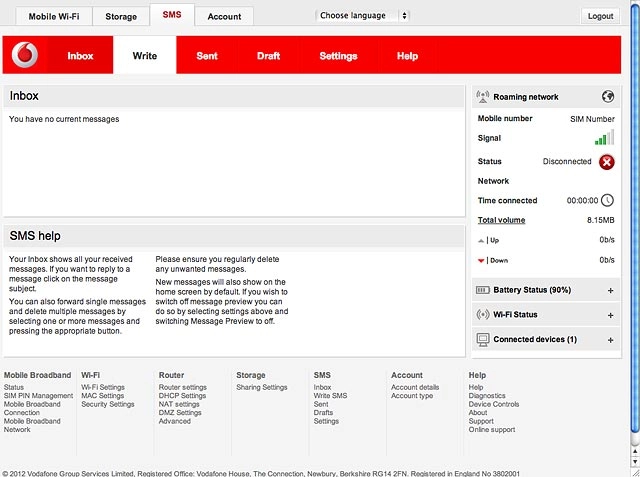Open the Settings red menu item
The height and width of the screenshot is (477, 640).
338,55
